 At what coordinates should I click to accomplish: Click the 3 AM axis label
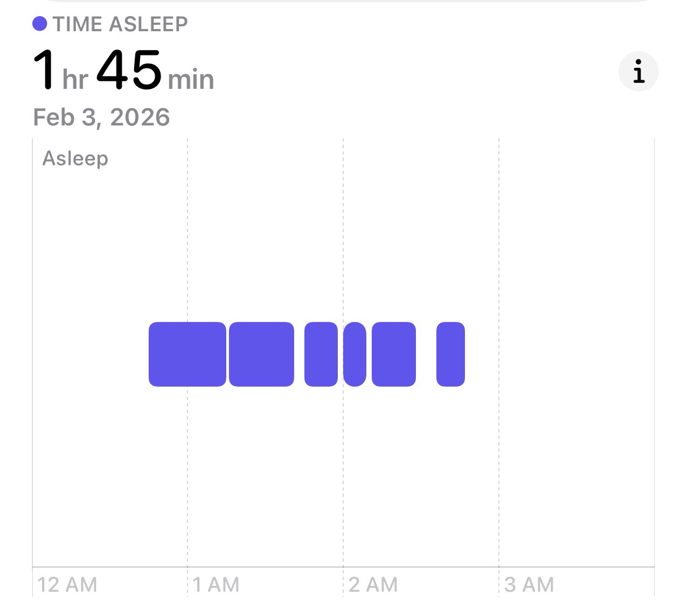[529, 585]
